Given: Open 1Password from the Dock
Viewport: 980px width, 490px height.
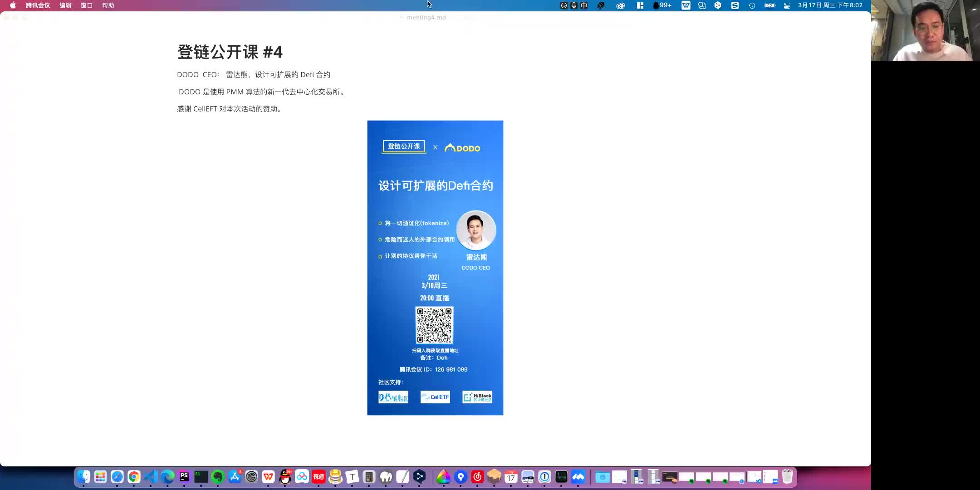Looking at the screenshot, I should point(544,477).
